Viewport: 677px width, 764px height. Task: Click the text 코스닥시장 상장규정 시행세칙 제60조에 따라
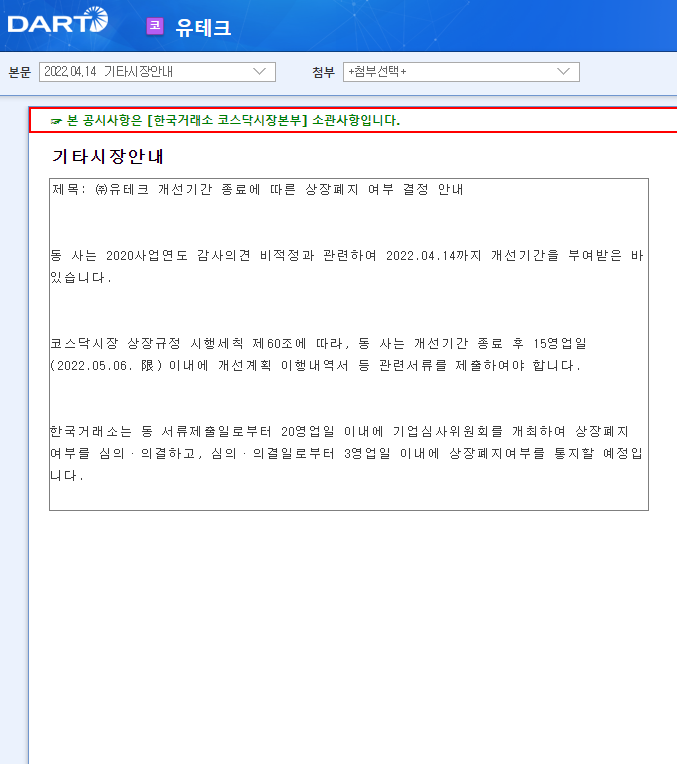click(x=200, y=344)
